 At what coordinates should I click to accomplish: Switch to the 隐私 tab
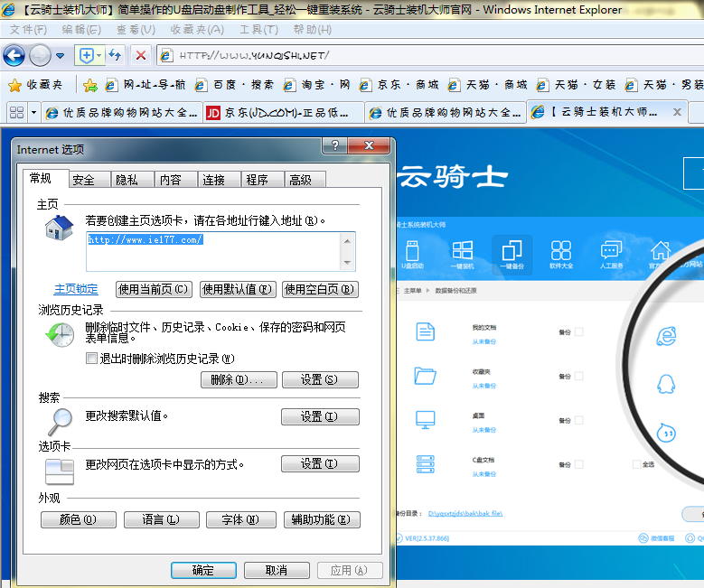133,180
